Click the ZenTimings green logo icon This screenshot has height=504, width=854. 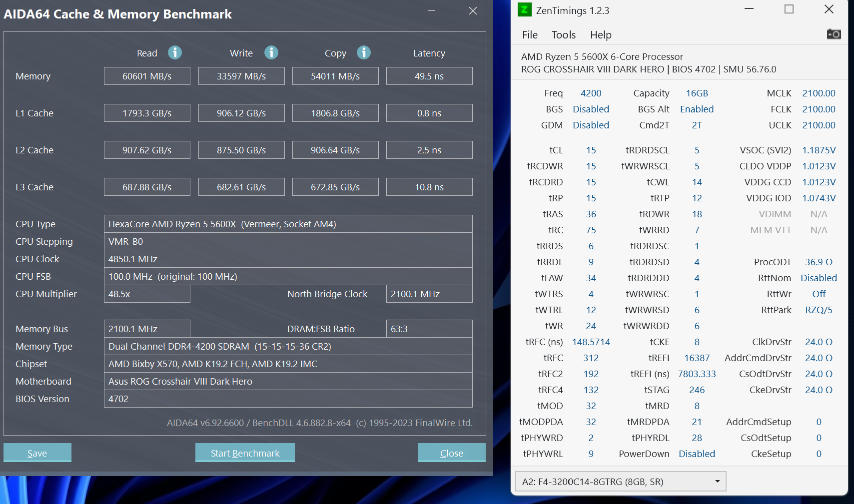point(524,9)
